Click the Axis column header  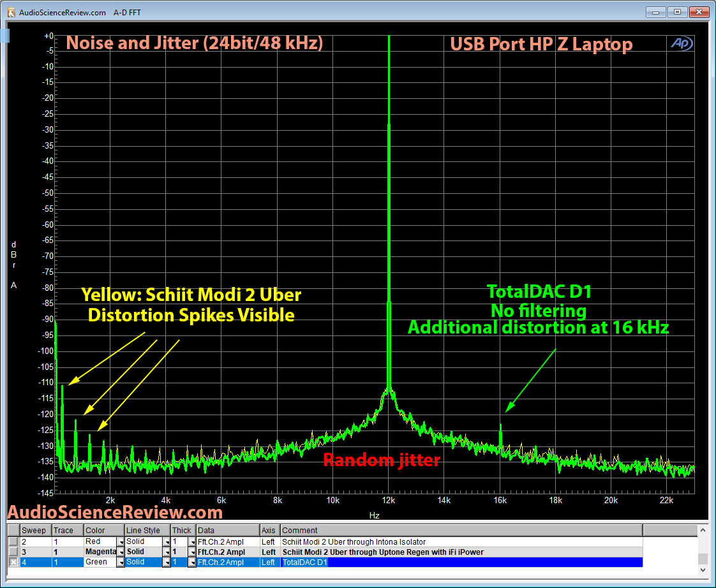270,530
